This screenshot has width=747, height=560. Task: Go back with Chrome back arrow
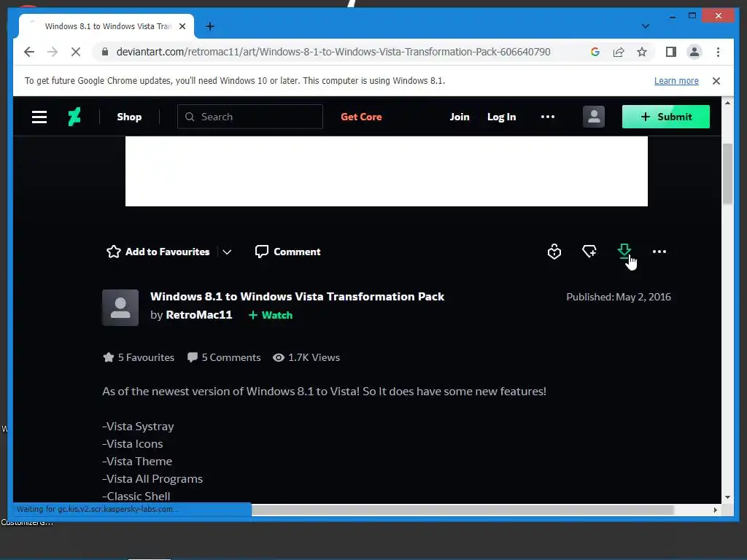pos(29,52)
